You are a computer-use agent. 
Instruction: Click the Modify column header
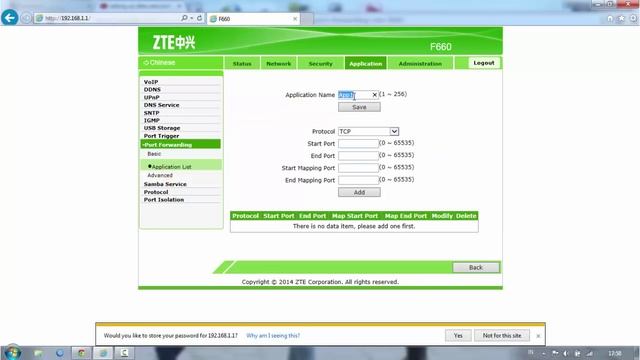coord(442,216)
